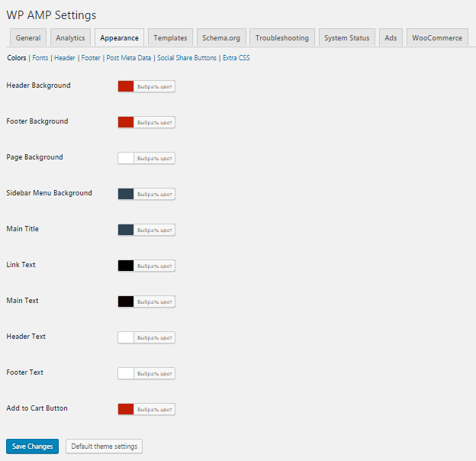Save Changes to the settings
Screen dimensions: 476x461
tap(33, 446)
